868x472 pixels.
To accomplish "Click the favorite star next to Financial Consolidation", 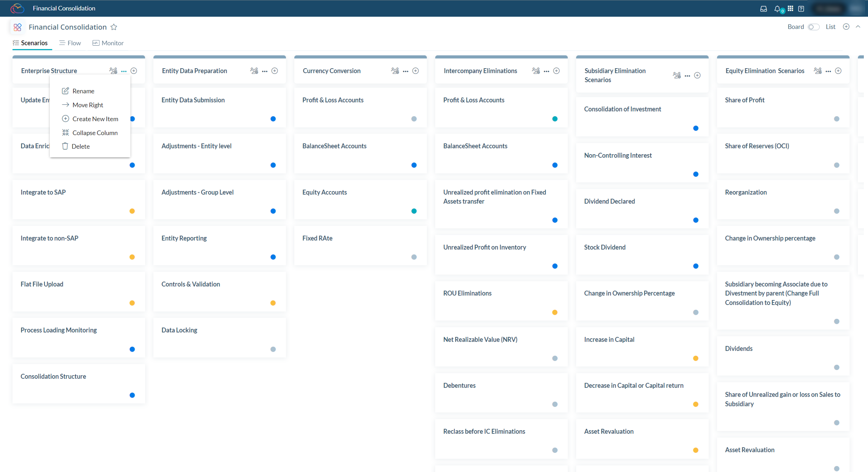I will 114,27.
